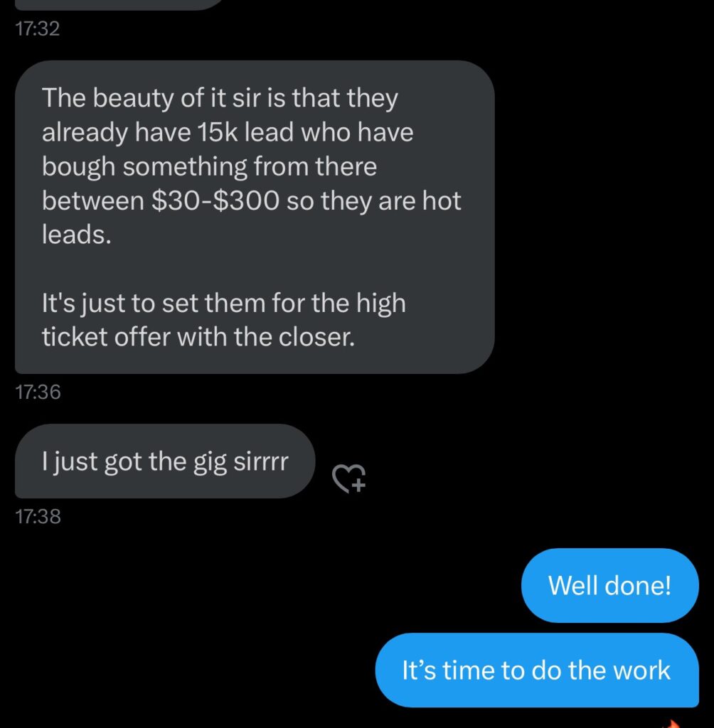Add a heart reaction to the gig message
Viewport: 714px width, 728px height.
tap(349, 478)
